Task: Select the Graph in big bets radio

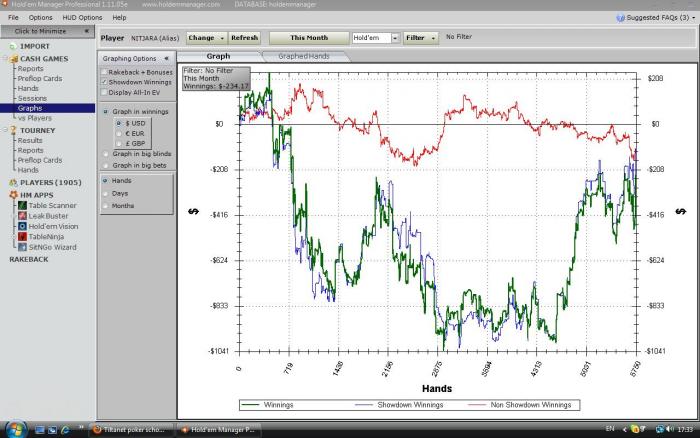Action: (x=106, y=165)
